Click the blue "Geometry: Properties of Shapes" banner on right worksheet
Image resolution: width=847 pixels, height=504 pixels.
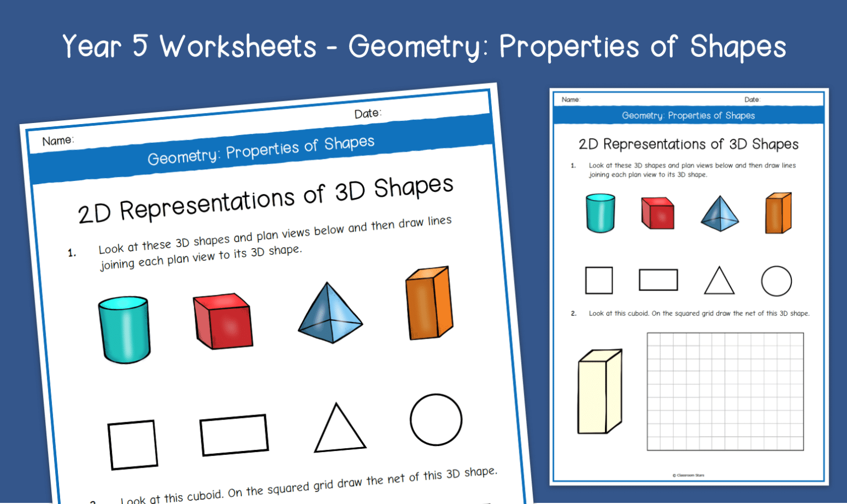tap(688, 116)
